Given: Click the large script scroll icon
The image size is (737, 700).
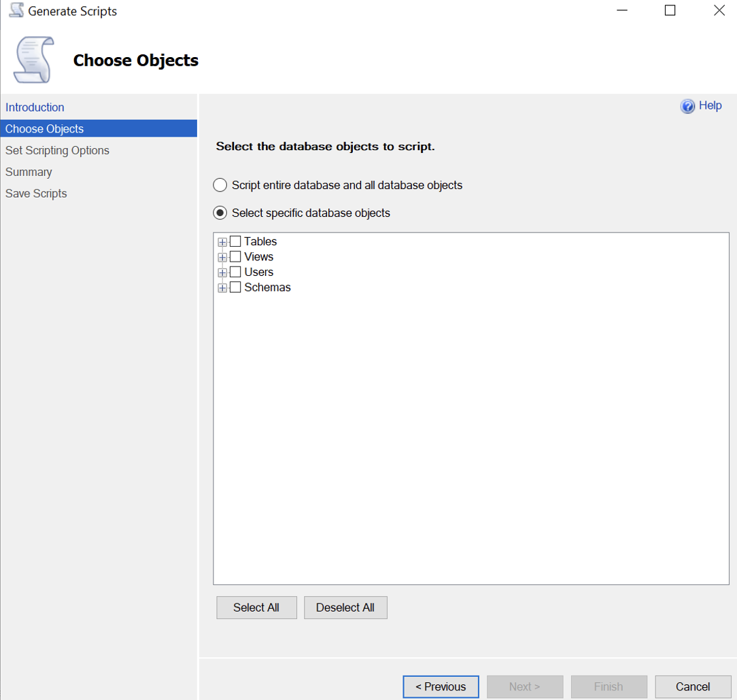Looking at the screenshot, I should coord(33,60).
